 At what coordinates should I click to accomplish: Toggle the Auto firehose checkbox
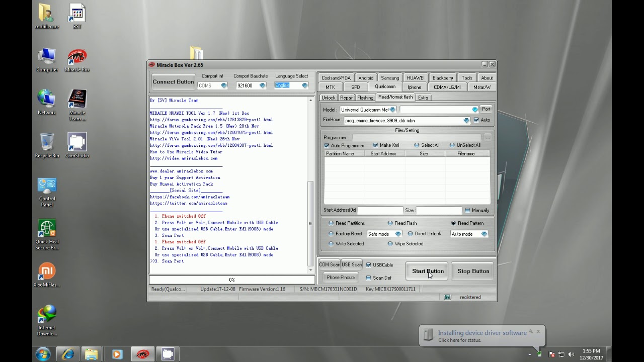pos(476,120)
